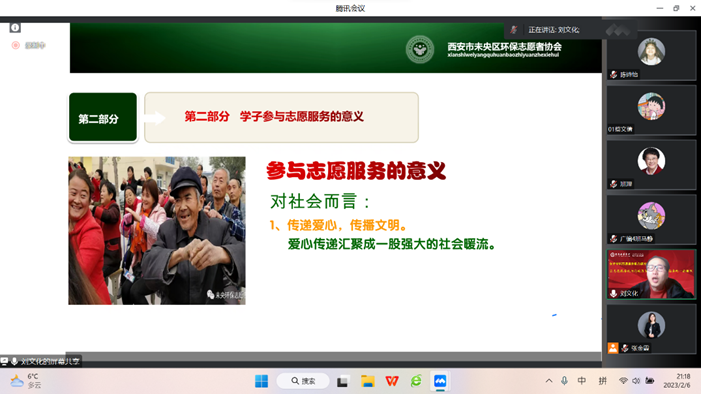
Task: Open the Windows Start menu
Action: pyautogui.click(x=261, y=381)
